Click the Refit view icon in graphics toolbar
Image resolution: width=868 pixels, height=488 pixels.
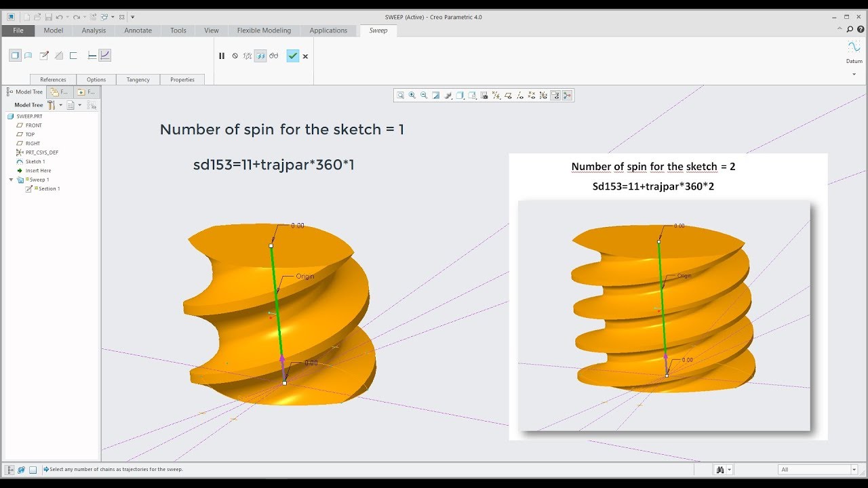(x=400, y=96)
